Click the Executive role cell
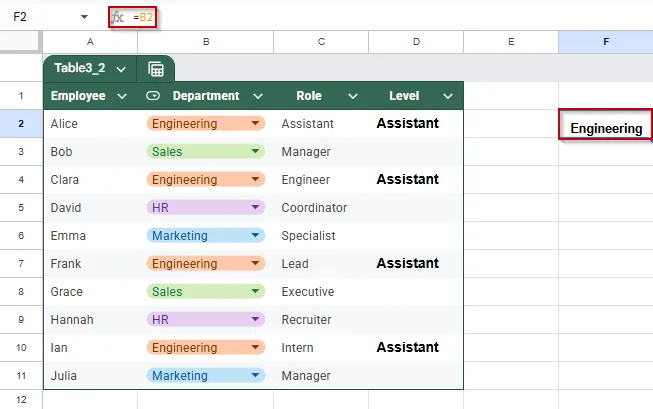Screen dimensions: 653x409 [321, 292]
